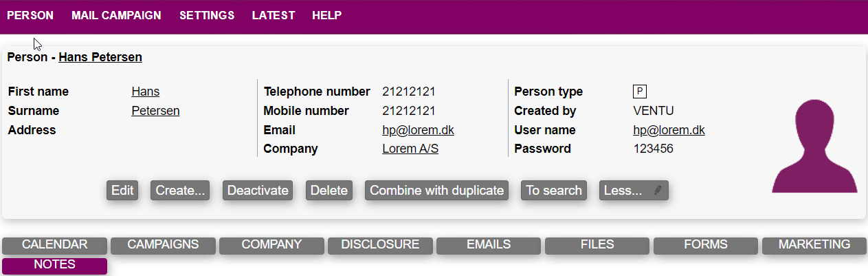Screen dimensions: 868x276
Task: Collapse details with Less... button
Action: (x=624, y=191)
